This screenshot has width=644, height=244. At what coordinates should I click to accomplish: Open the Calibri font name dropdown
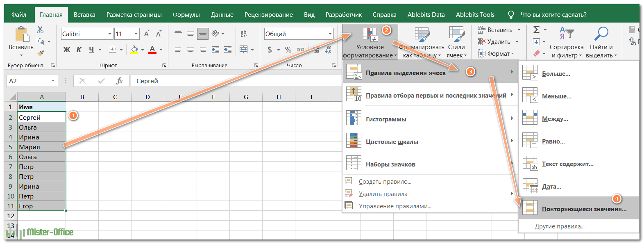pos(109,34)
